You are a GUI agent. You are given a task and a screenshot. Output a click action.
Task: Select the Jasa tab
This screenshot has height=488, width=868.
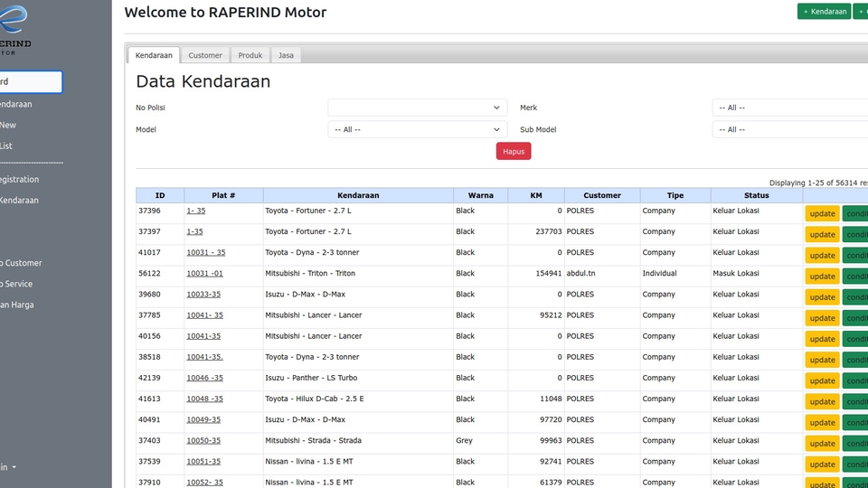(x=286, y=55)
